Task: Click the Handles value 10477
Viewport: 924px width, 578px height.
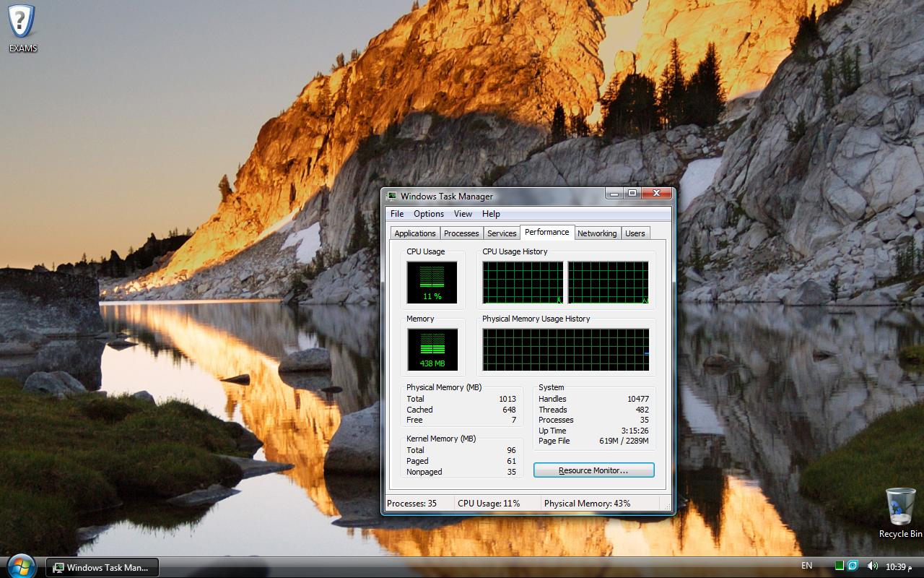Action: tap(638, 399)
